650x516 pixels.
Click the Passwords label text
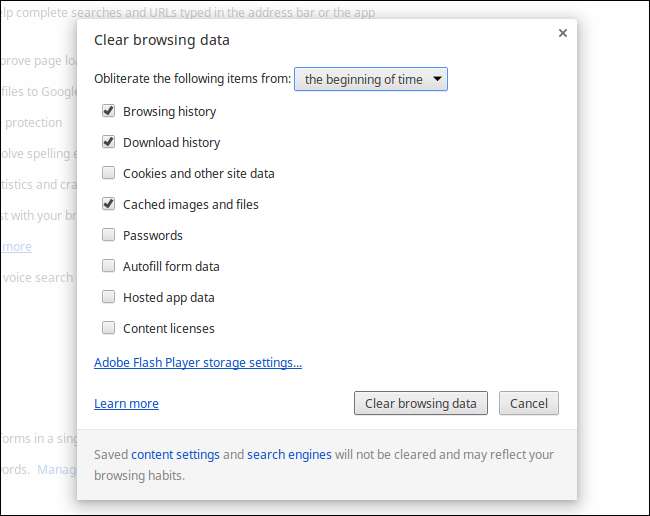point(152,235)
